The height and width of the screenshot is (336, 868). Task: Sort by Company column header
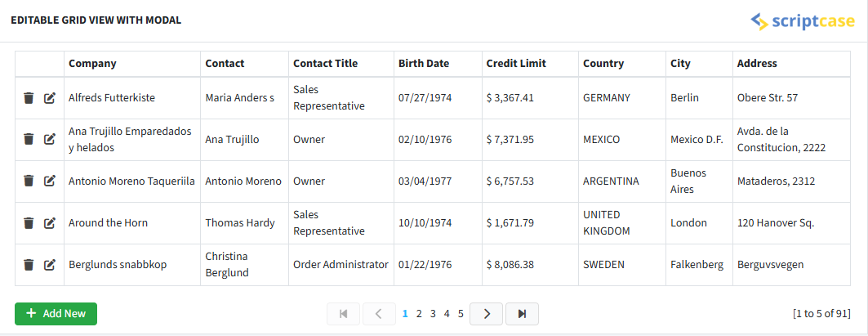[x=92, y=64]
